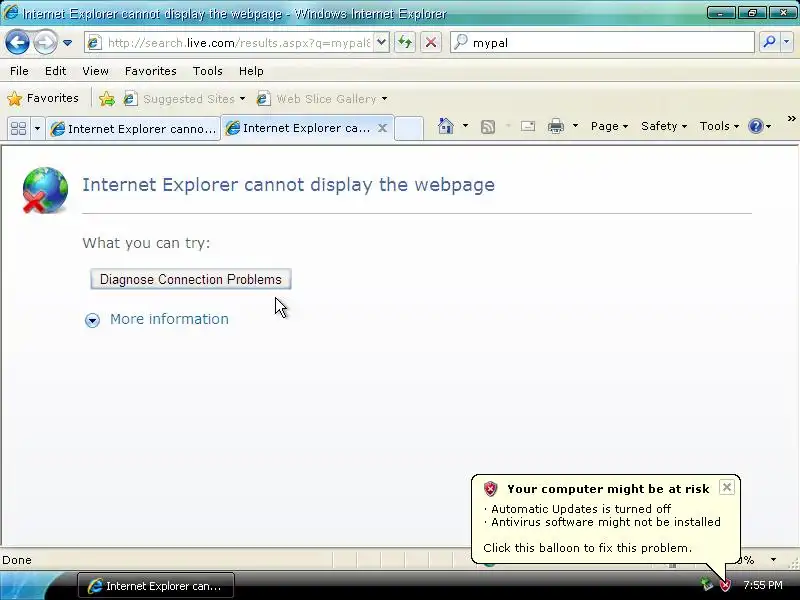Expand the Print options dropdown arrow
The height and width of the screenshot is (600, 800).
pyautogui.click(x=575, y=126)
